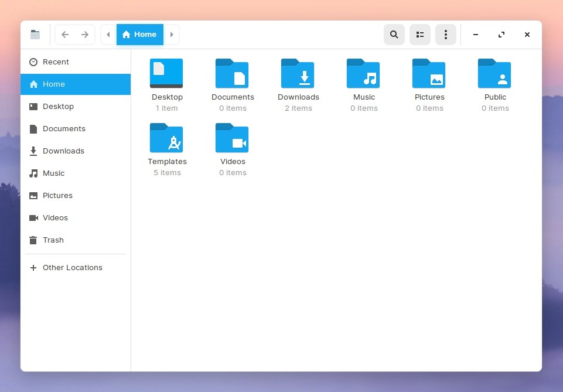Open the search button in header bar
Image resolution: width=563 pixels, height=392 pixels.
pyautogui.click(x=394, y=35)
